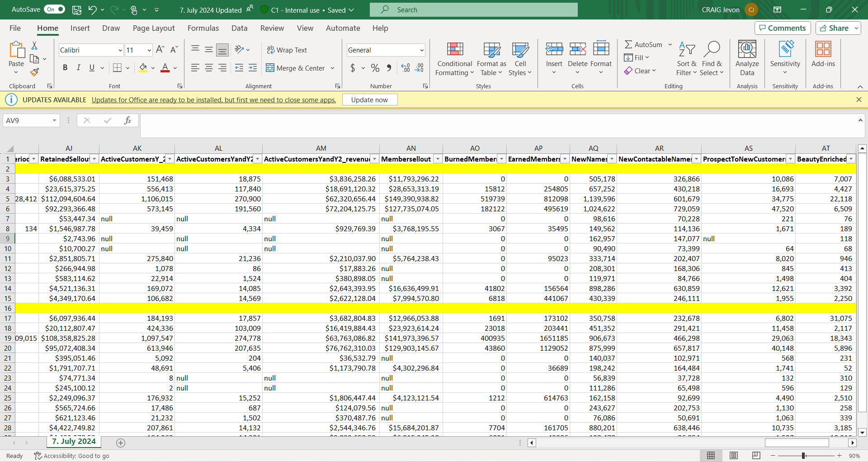868x462 pixels.
Task: Open the Comments pane button
Action: [x=782, y=28]
